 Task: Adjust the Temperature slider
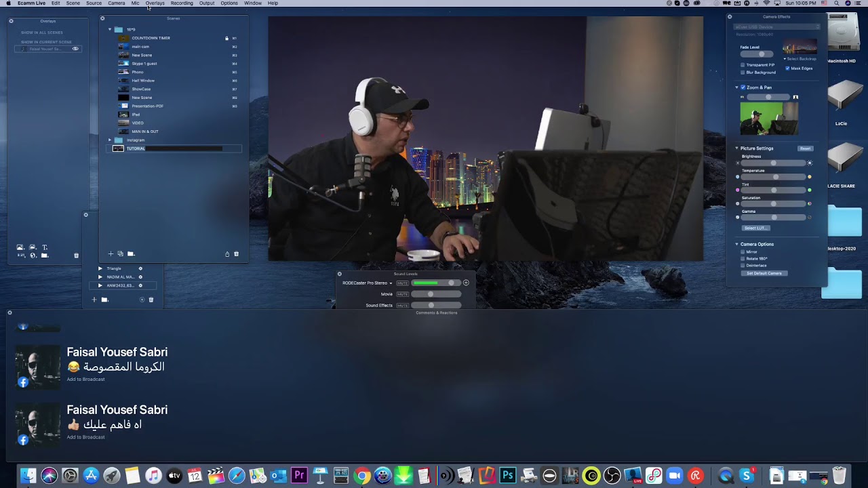tap(773, 177)
